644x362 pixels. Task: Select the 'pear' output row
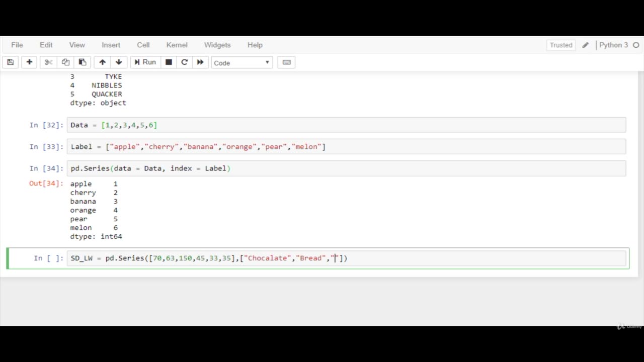[x=94, y=219]
